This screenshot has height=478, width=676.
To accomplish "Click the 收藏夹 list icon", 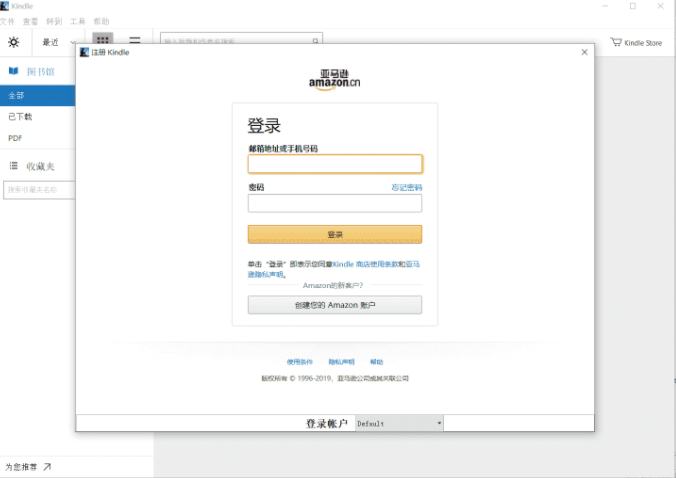I will coord(13,166).
